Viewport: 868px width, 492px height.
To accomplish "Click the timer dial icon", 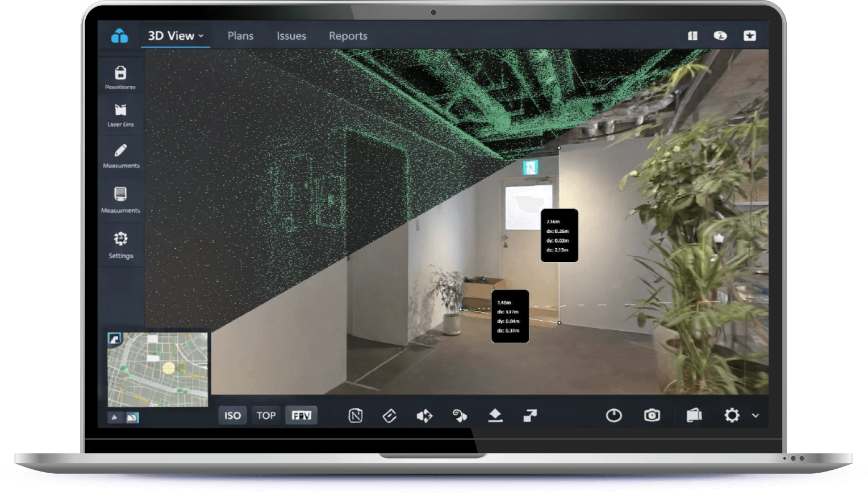I will pyautogui.click(x=614, y=415).
